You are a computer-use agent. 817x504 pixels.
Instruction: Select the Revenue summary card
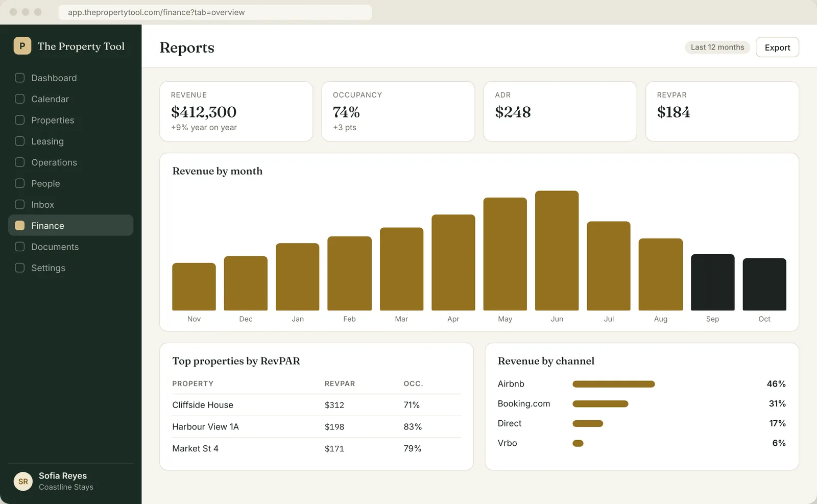[236, 111]
